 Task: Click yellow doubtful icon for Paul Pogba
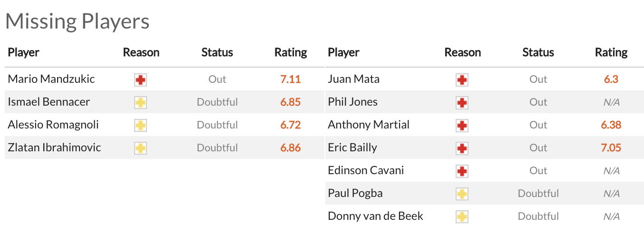(462, 194)
